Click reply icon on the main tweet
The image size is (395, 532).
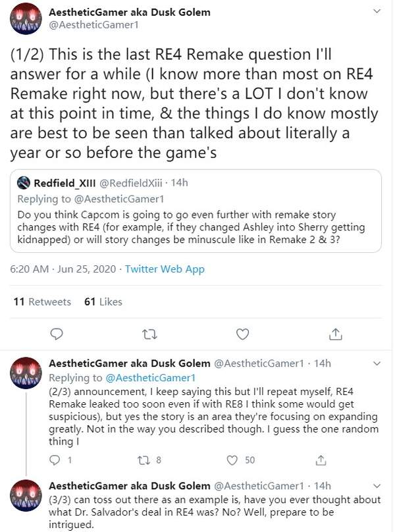pos(57,334)
